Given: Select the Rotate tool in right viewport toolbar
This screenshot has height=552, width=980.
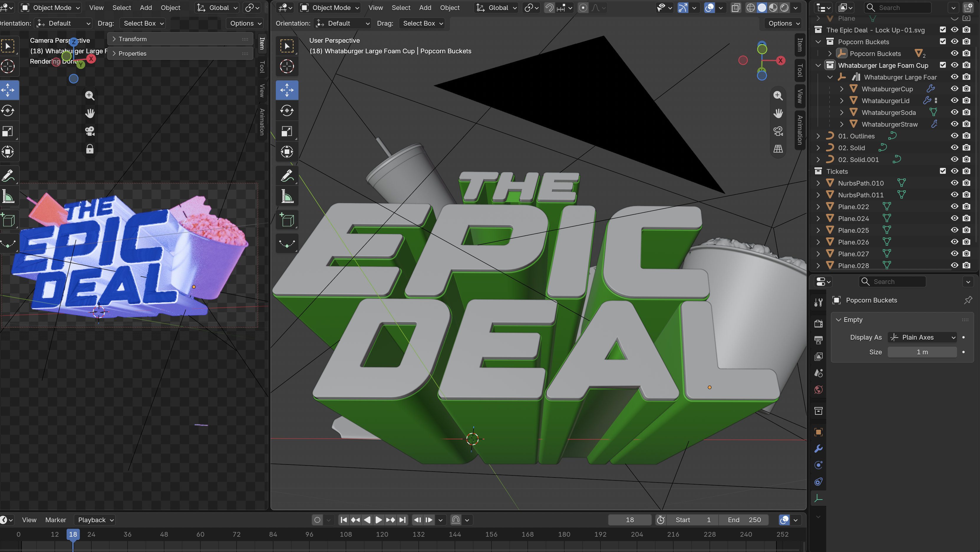Looking at the screenshot, I should [x=287, y=111].
